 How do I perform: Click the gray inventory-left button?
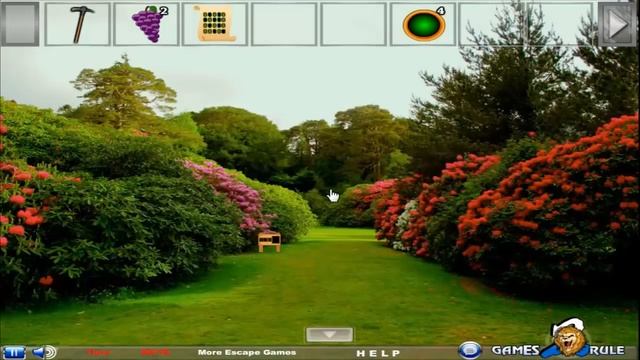[20, 23]
